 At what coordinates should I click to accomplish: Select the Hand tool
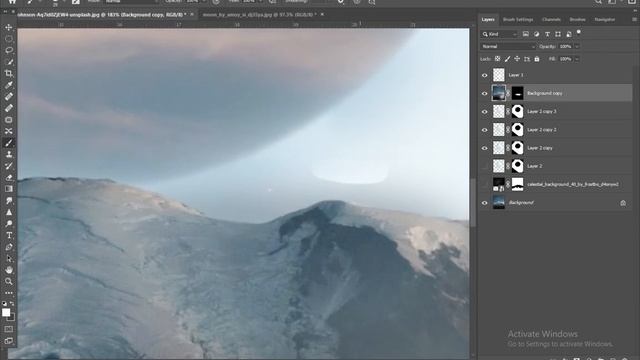tap(9, 270)
